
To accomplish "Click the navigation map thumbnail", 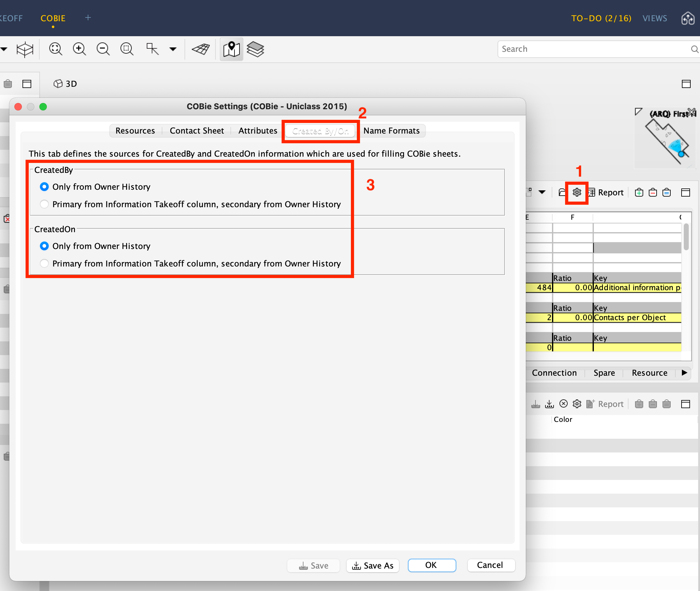I will [665, 138].
